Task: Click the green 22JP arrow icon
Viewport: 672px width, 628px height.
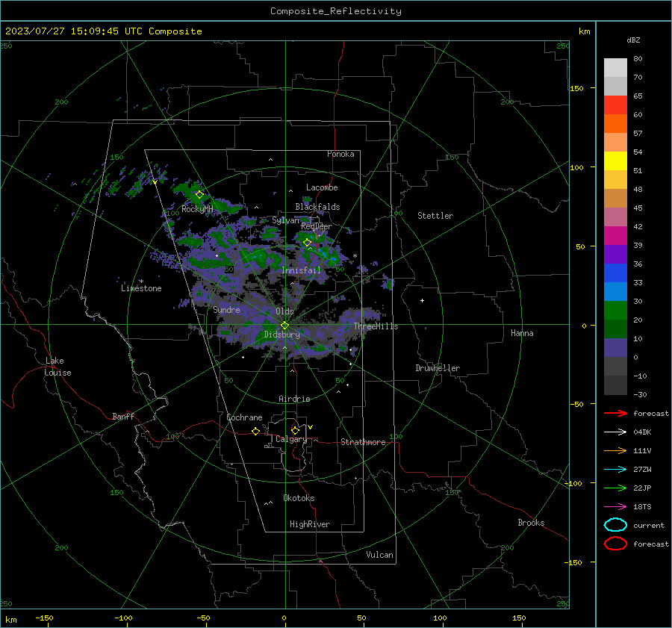Action: 615,488
